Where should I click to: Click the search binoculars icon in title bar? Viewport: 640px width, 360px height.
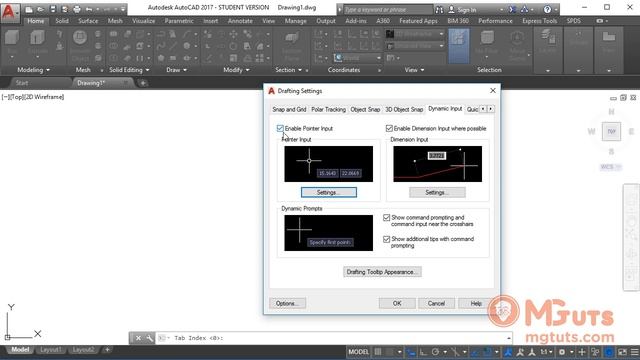point(439,9)
